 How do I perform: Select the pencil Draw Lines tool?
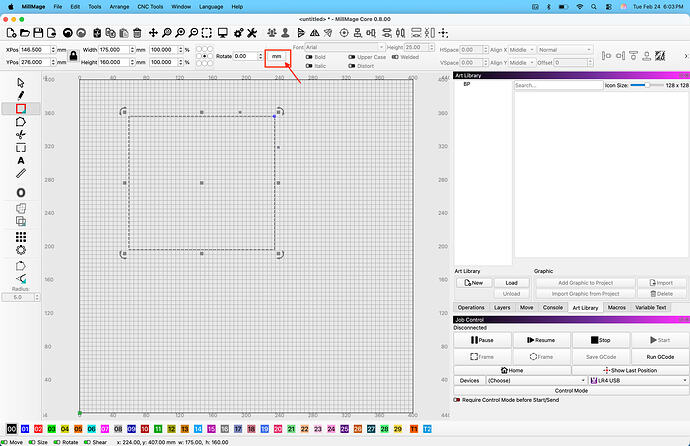[x=21, y=95]
